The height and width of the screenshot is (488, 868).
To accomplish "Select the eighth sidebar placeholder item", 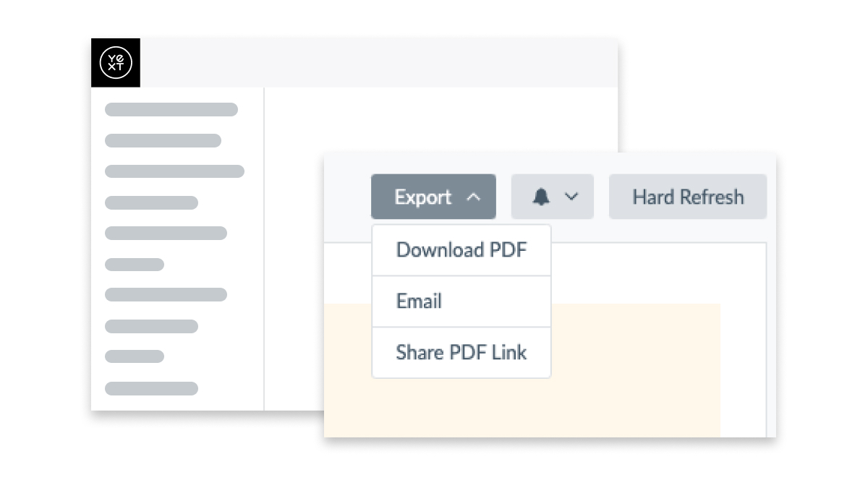I will 151,326.
